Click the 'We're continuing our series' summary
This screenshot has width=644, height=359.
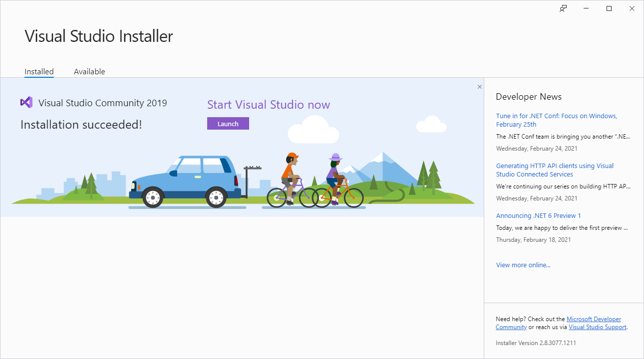564,186
